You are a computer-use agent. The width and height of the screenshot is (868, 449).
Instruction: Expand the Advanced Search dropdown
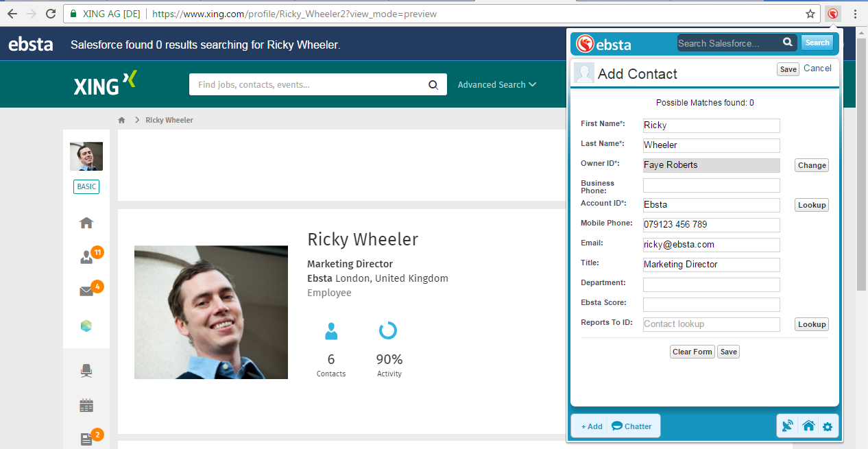pyautogui.click(x=497, y=85)
